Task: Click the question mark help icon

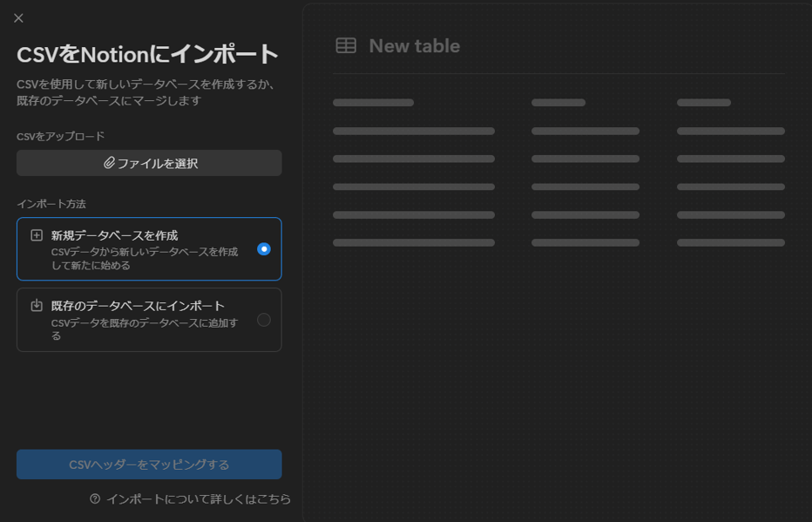Action: [95, 498]
